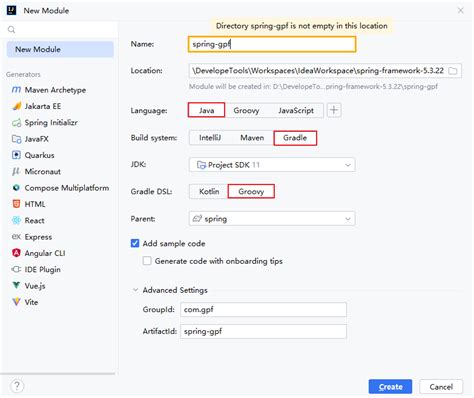The height and width of the screenshot is (398, 474).
Task: Select the Angular CLI generator icon
Action: point(16,253)
